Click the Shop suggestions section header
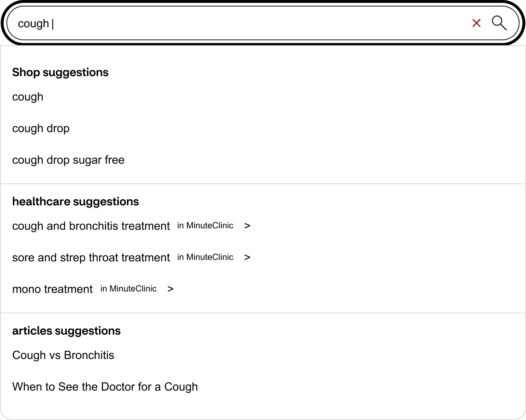Screen dimensions: 526x420 [x=60, y=72]
